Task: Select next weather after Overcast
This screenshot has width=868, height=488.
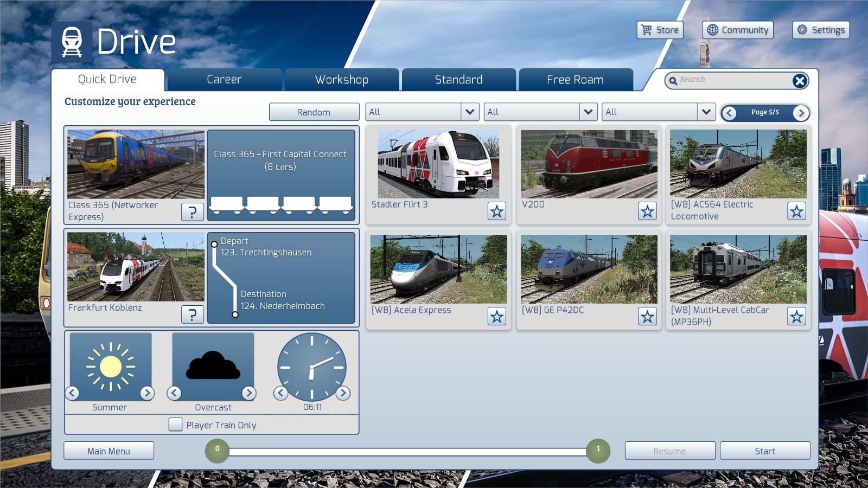Action: 248,393
